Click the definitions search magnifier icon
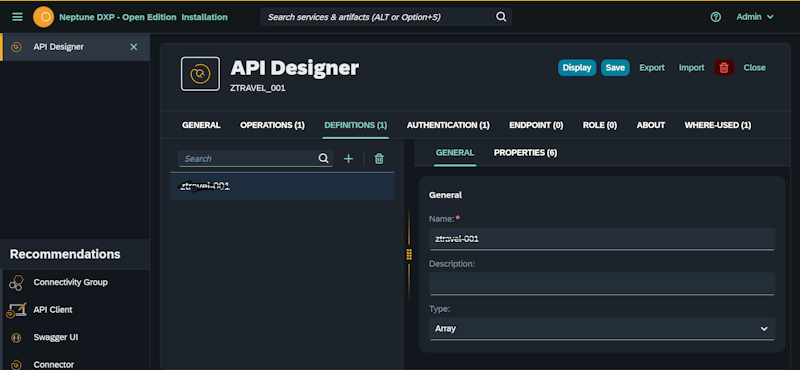Screen dimensions: 800x370 (x=323, y=159)
